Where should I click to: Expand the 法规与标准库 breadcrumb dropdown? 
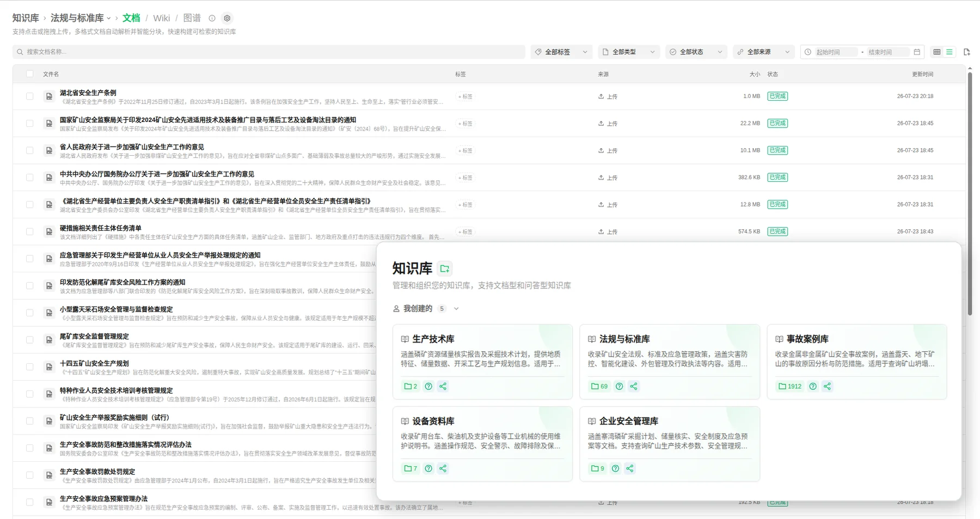pyautogui.click(x=108, y=19)
